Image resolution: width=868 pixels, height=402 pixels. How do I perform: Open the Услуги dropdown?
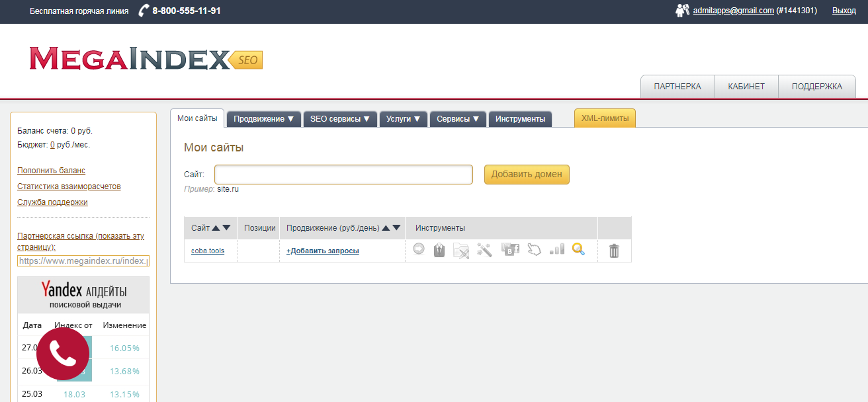[404, 119]
